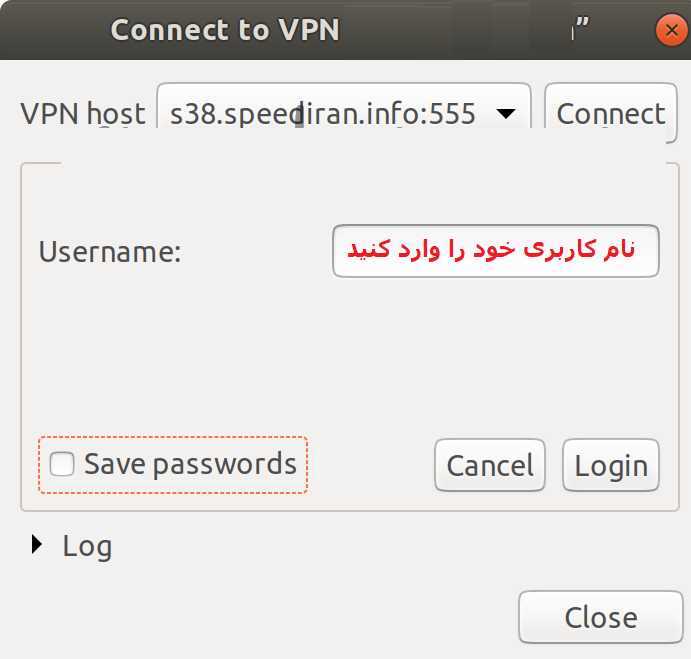Click the Save passwords label text
Image resolution: width=691 pixels, height=659 pixels.
pyautogui.click(x=190, y=464)
